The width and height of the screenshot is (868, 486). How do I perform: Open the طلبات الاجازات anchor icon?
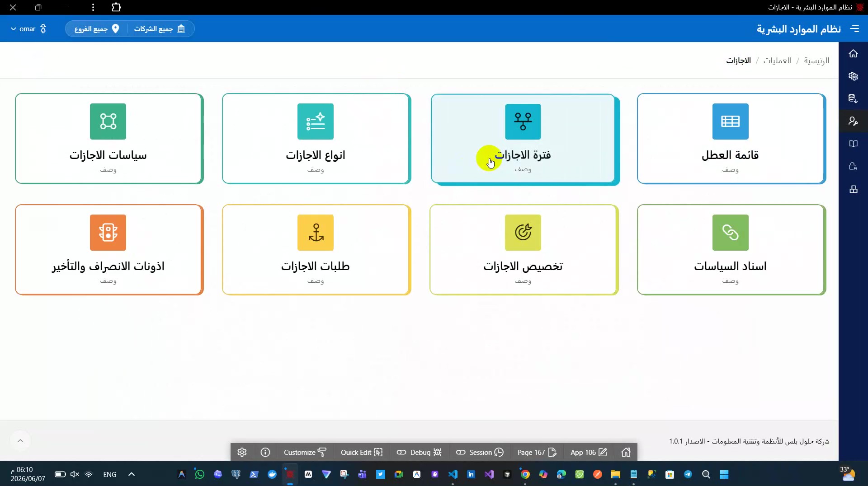coord(316,233)
